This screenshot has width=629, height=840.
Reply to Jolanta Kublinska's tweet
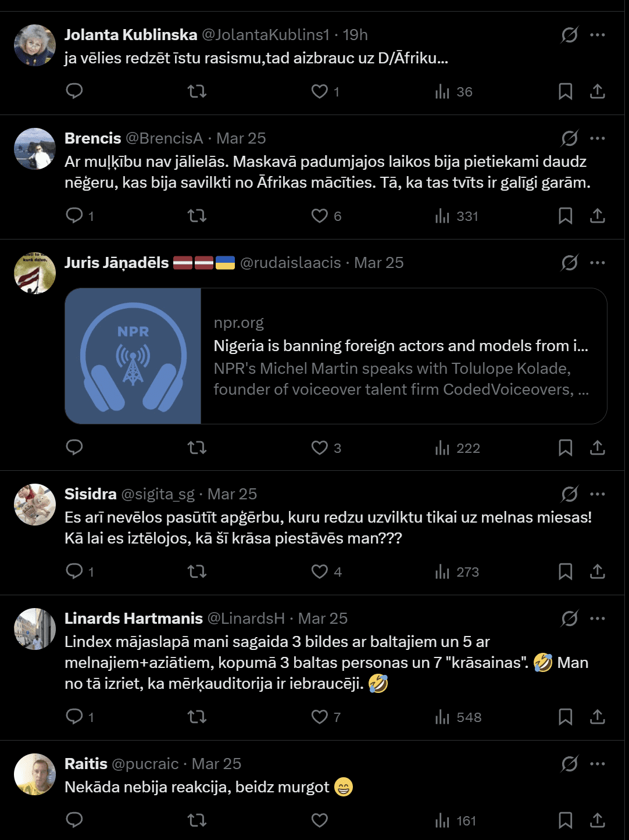point(74,91)
